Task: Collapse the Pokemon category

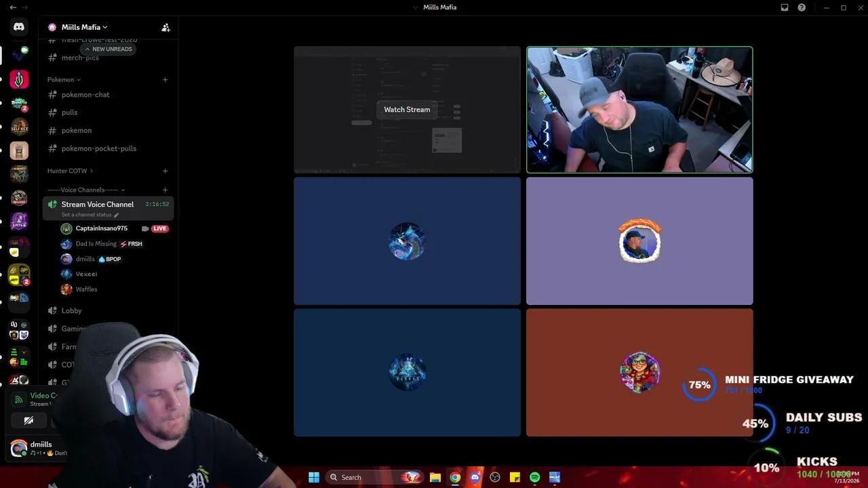Action: (64, 79)
